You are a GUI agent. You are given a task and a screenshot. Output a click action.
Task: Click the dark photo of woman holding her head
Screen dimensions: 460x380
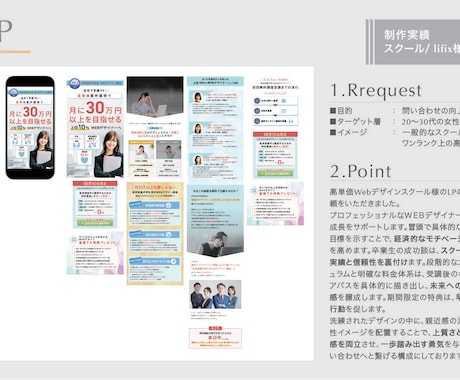coord(155,97)
